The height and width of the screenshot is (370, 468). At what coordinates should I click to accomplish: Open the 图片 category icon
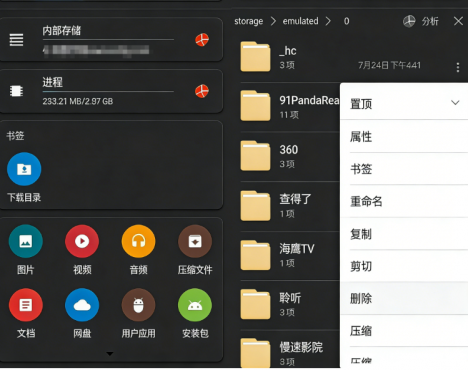click(26, 241)
